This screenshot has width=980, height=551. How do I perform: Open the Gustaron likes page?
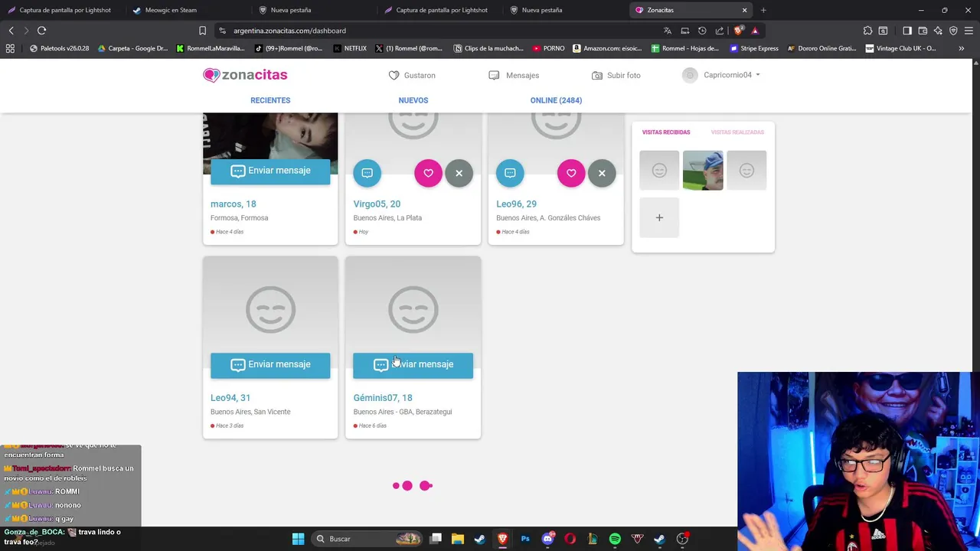coord(412,75)
